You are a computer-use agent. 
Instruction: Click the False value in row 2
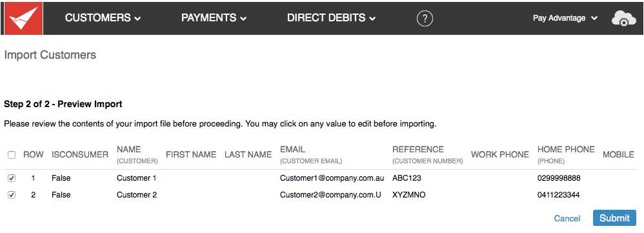tap(61, 195)
